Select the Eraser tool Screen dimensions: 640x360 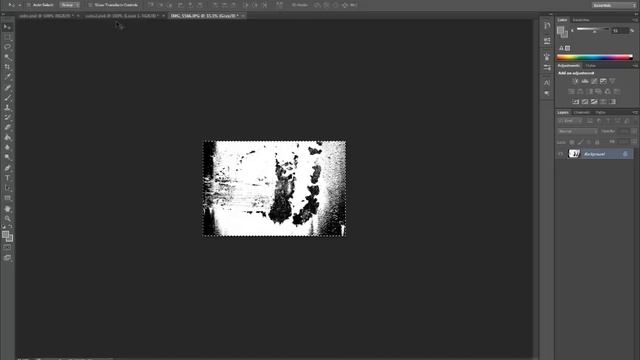click(7, 127)
